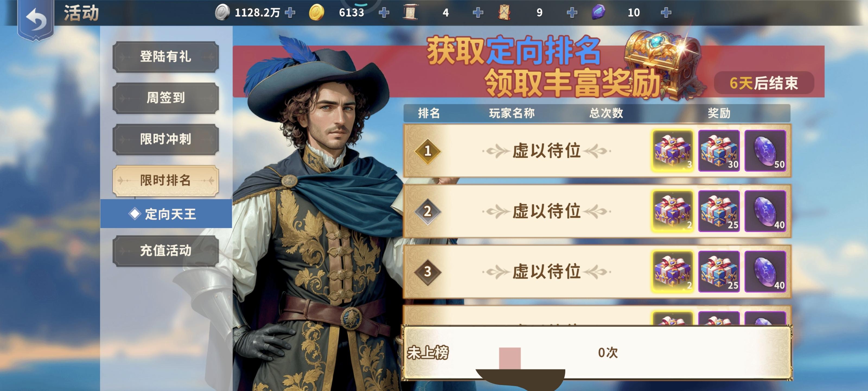Open the 充值活动 tab
The height and width of the screenshot is (391, 868).
tap(166, 251)
